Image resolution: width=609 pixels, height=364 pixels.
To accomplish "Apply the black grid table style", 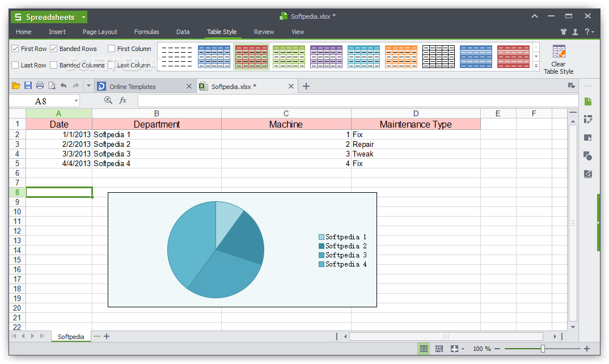I will point(438,57).
